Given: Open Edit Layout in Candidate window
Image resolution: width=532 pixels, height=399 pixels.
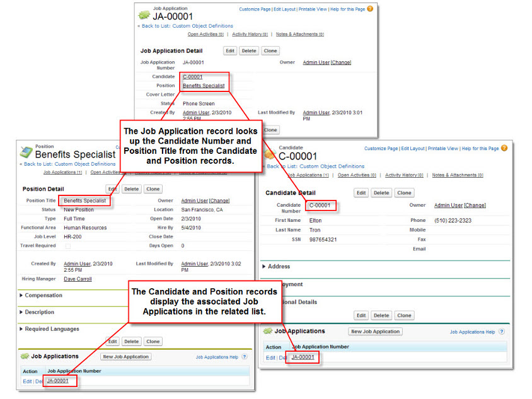Looking at the screenshot, I should point(413,148).
